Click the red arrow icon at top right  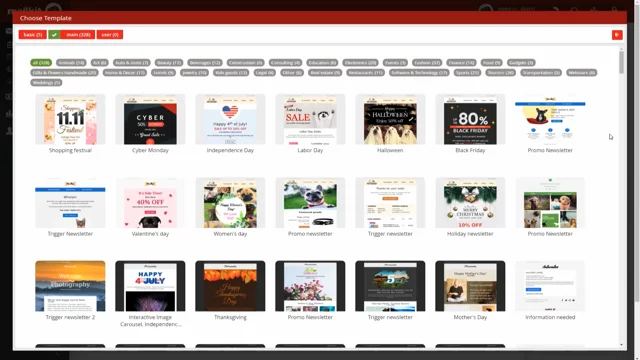tap(617, 35)
